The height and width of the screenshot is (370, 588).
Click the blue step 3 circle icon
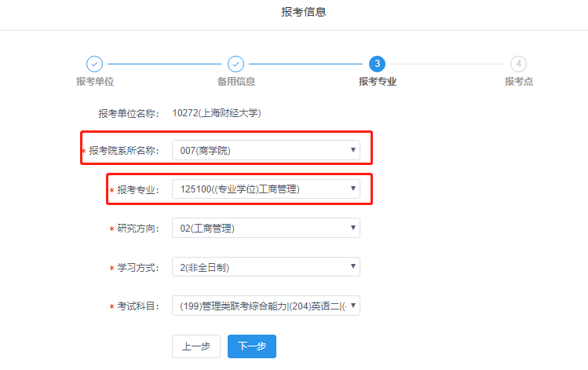point(377,64)
